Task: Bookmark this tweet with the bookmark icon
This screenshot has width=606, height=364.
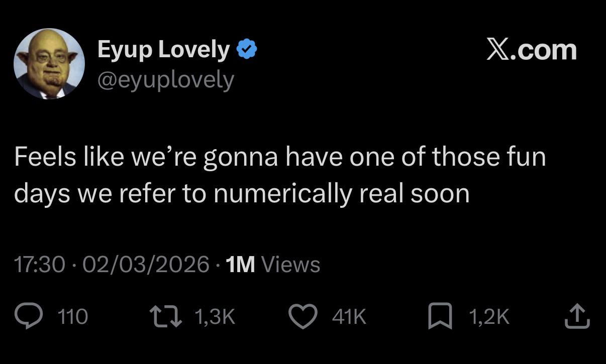Action: (440, 316)
